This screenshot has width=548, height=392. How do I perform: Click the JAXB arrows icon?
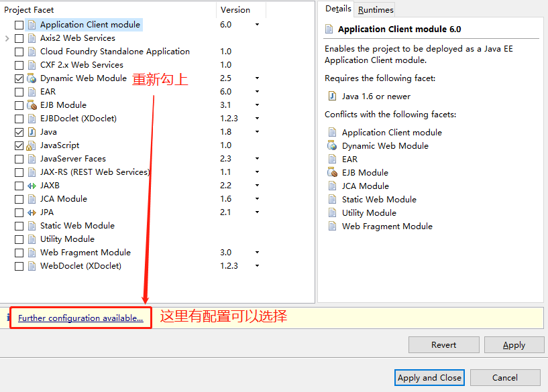coord(32,186)
